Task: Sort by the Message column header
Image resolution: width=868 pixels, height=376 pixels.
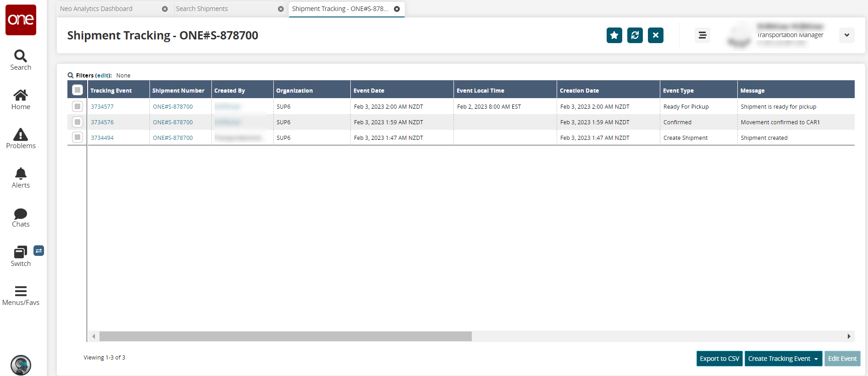Action: click(x=796, y=90)
